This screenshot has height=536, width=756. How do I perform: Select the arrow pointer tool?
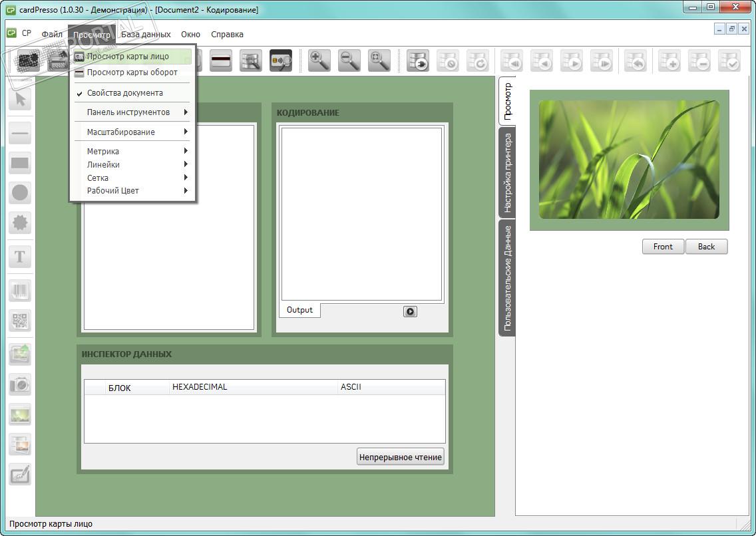point(20,100)
